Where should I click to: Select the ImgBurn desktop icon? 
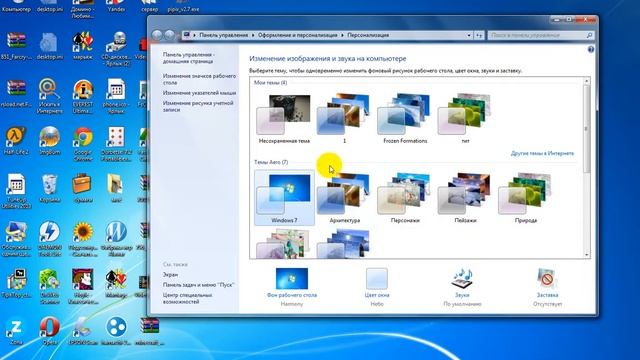49,141
